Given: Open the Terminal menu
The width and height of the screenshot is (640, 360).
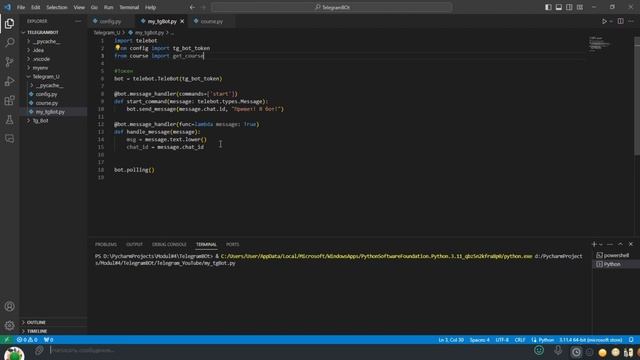Looking at the screenshot, I should pyautogui.click(x=129, y=7).
